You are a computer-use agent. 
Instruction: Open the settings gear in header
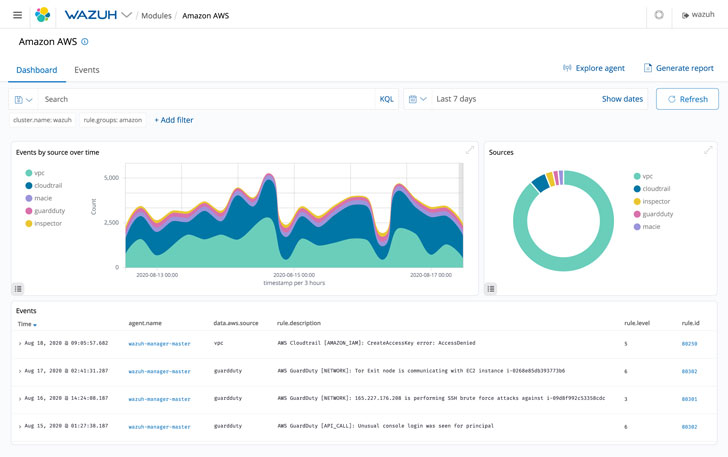pos(659,15)
